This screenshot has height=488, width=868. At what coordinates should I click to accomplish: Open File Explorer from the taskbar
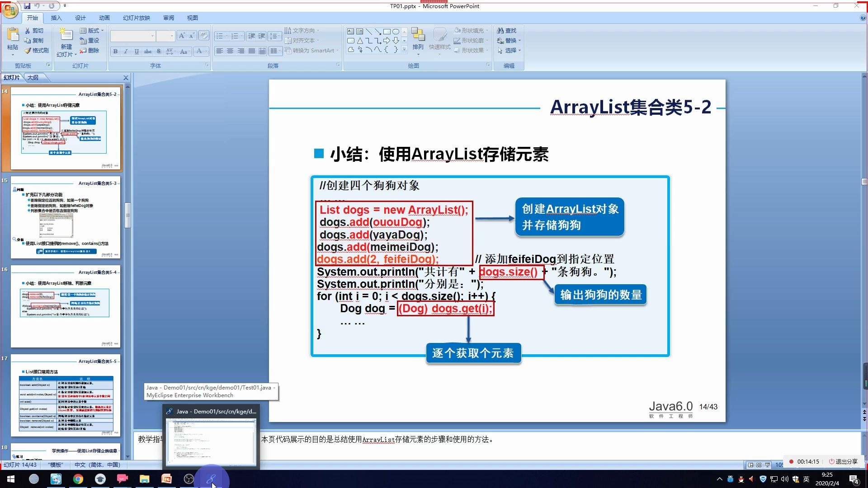coord(144,479)
